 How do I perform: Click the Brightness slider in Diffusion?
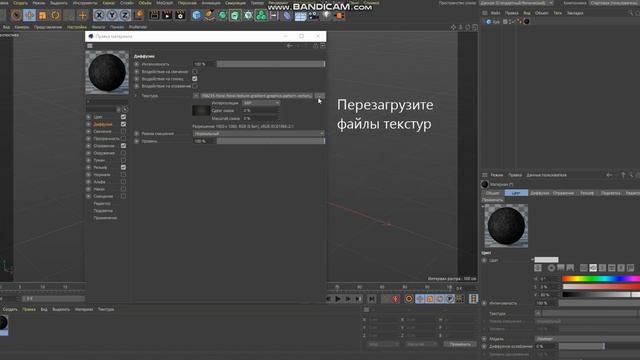tap(271, 64)
